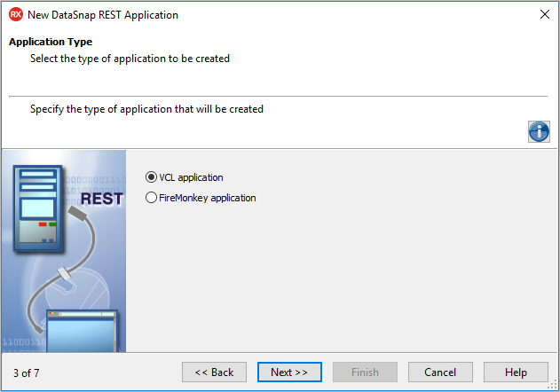The height and width of the screenshot is (392, 560).
Task: Click 'Select the type of application to be created' text
Action: point(130,59)
